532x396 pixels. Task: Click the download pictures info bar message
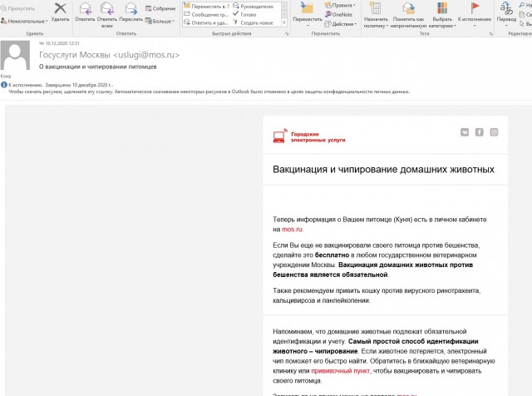(209, 92)
